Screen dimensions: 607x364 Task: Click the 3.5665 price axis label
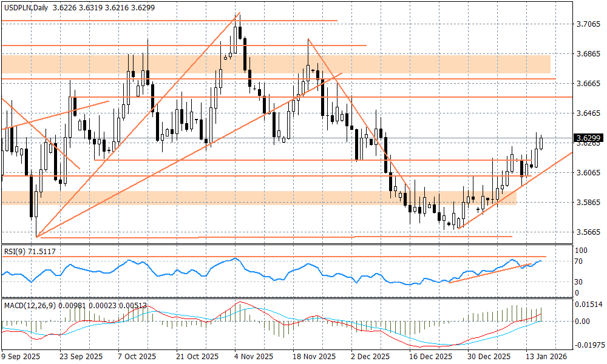[588, 232]
